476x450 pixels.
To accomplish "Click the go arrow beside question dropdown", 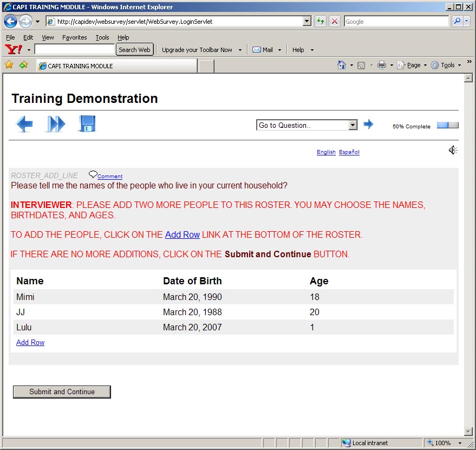I will [x=368, y=125].
